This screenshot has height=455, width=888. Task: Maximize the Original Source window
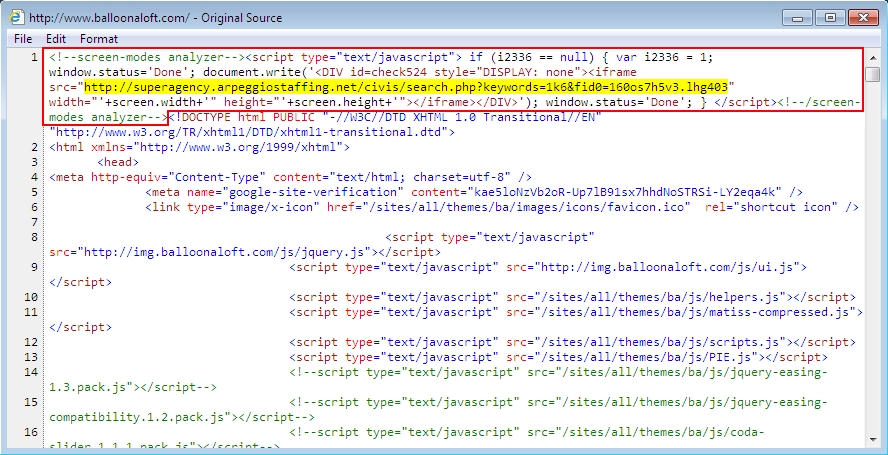pyautogui.click(x=831, y=18)
